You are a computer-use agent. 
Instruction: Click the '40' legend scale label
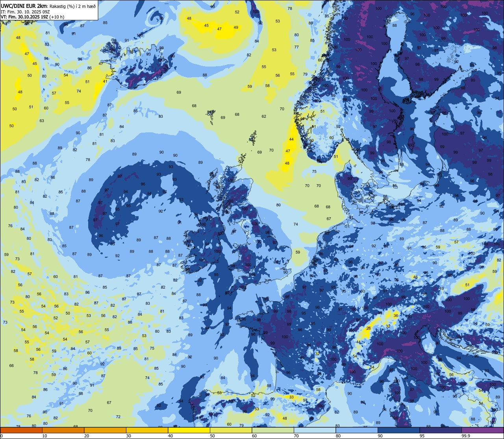click(170, 436)
